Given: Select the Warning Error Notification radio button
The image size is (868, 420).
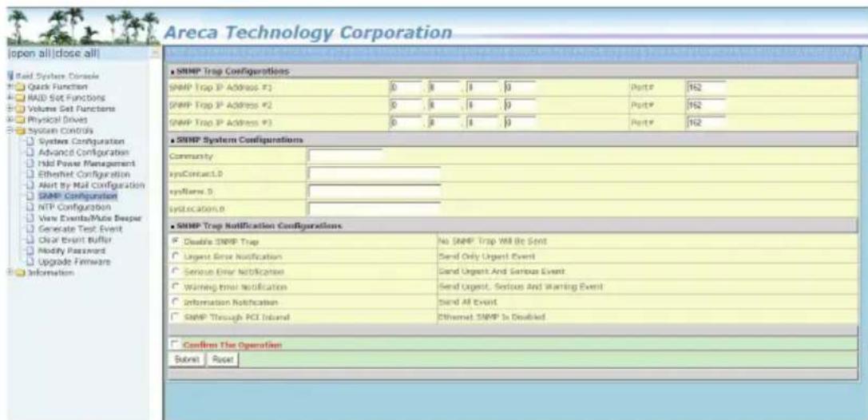Looking at the screenshot, I should click(176, 287).
